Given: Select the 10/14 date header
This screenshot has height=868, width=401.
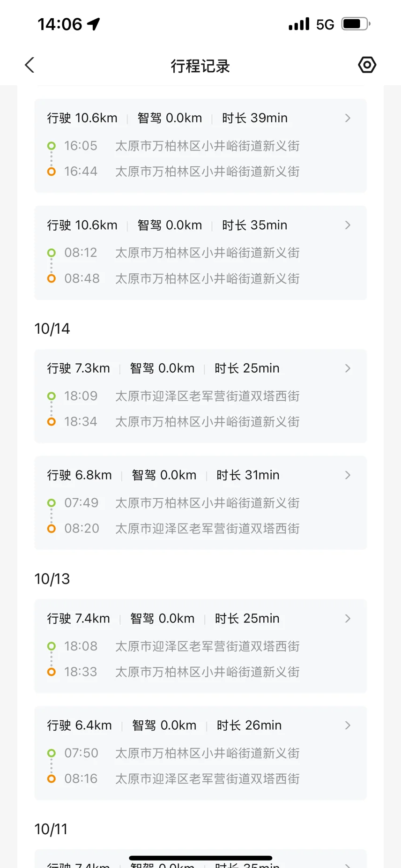Looking at the screenshot, I should [52, 329].
